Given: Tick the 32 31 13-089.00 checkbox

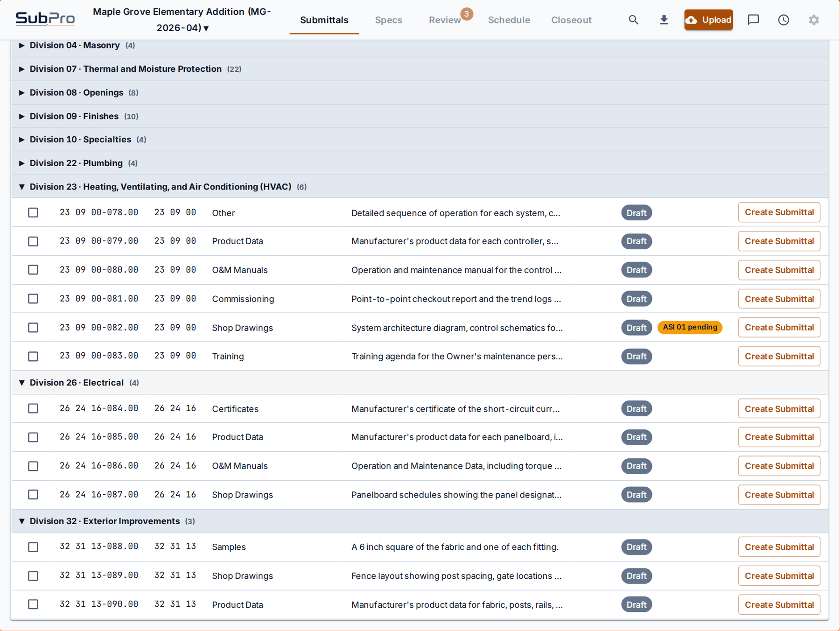Looking at the screenshot, I should [x=33, y=576].
